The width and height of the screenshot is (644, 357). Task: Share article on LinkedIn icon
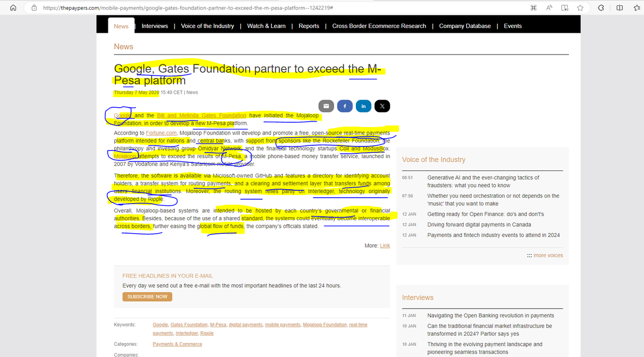click(x=363, y=106)
